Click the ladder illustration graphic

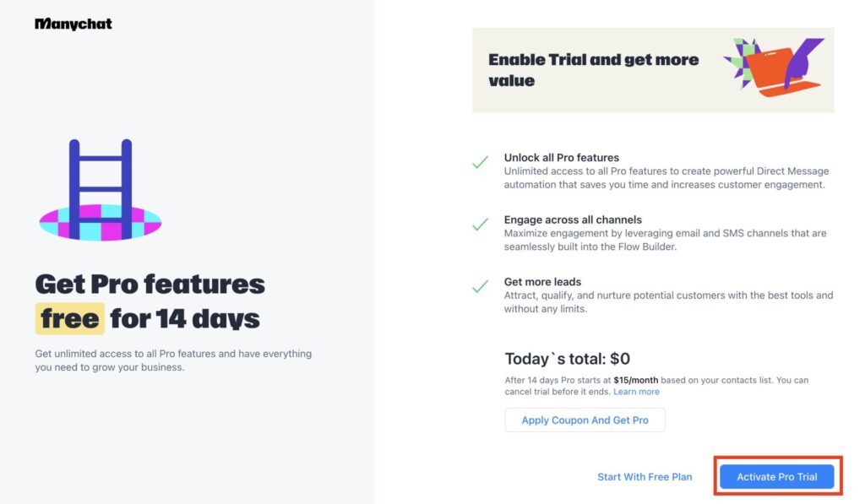101,190
